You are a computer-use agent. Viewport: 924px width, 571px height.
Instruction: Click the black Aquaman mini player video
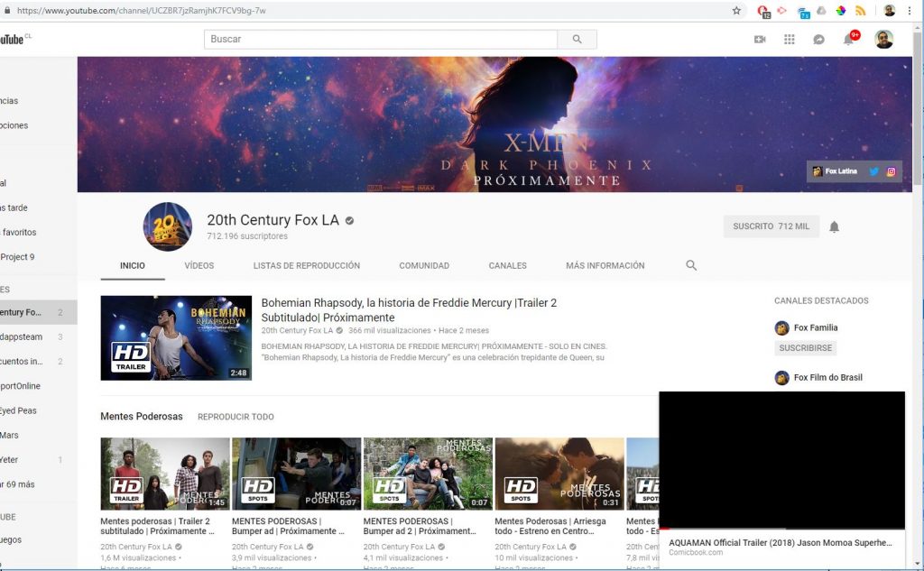782,459
